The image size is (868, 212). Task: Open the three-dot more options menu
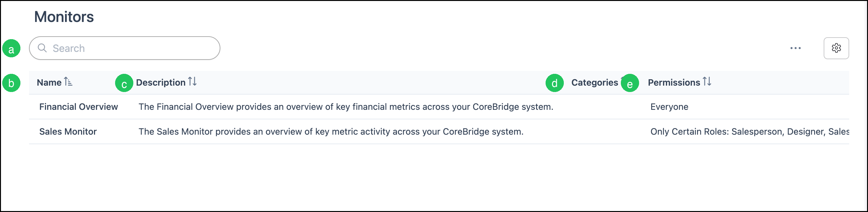point(795,48)
